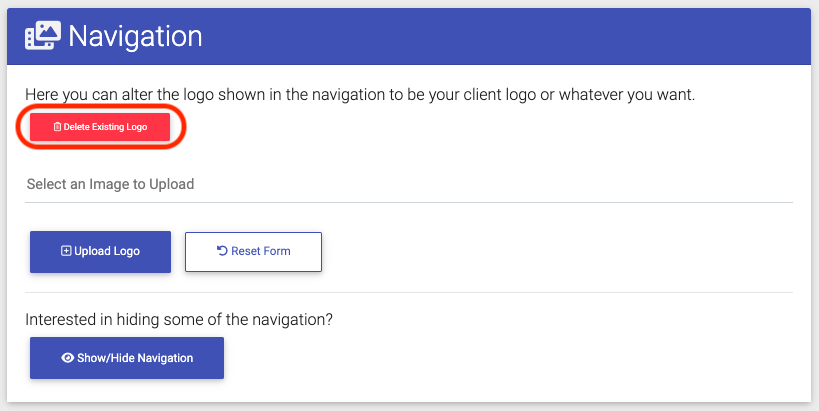The height and width of the screenshot is (411, 819).
Task: Click the "Delete Existing Logo" label text
Action: pyautogui.click(x=106, y=127)
